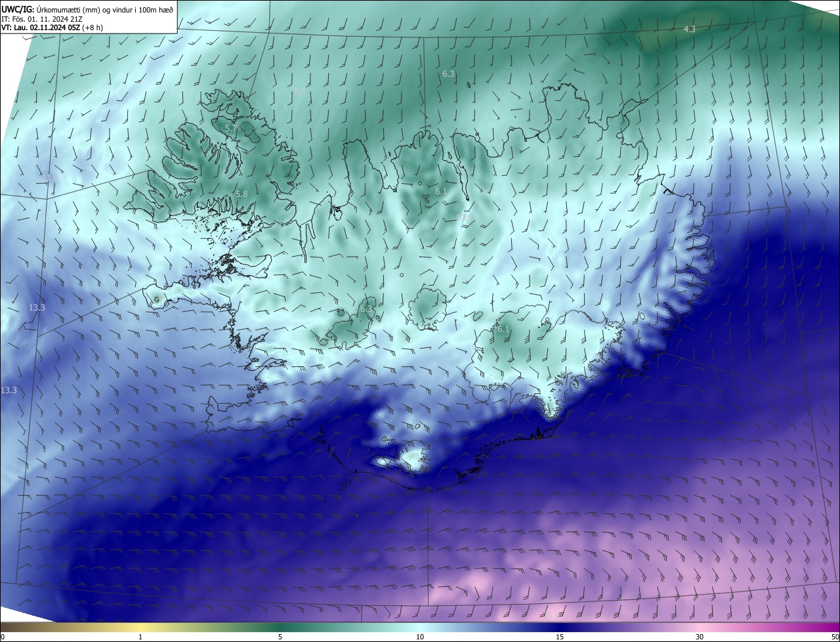
Task: Click the 30 tick label on the color scale
Action: point(700,637)
